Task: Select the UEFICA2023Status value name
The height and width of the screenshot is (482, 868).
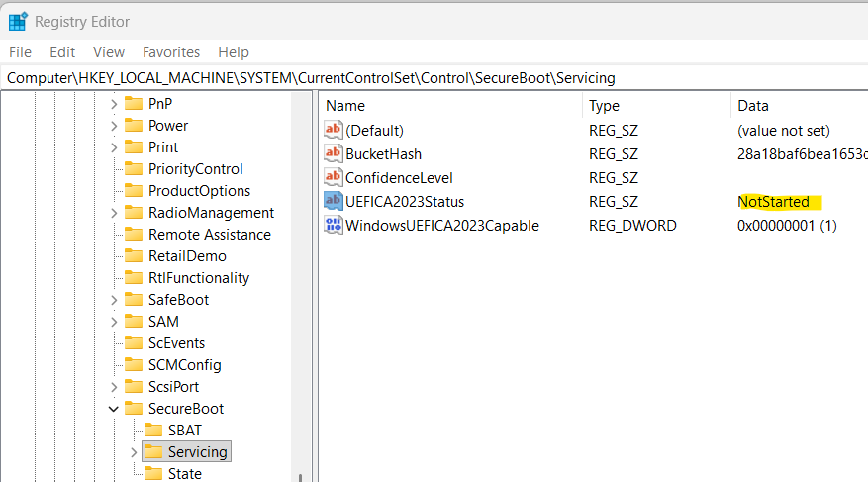Action: pyautogui.click(x=405, y=202)
